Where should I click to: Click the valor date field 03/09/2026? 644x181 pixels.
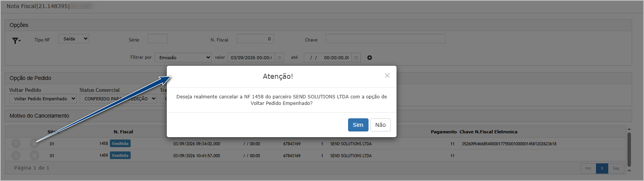251,58
